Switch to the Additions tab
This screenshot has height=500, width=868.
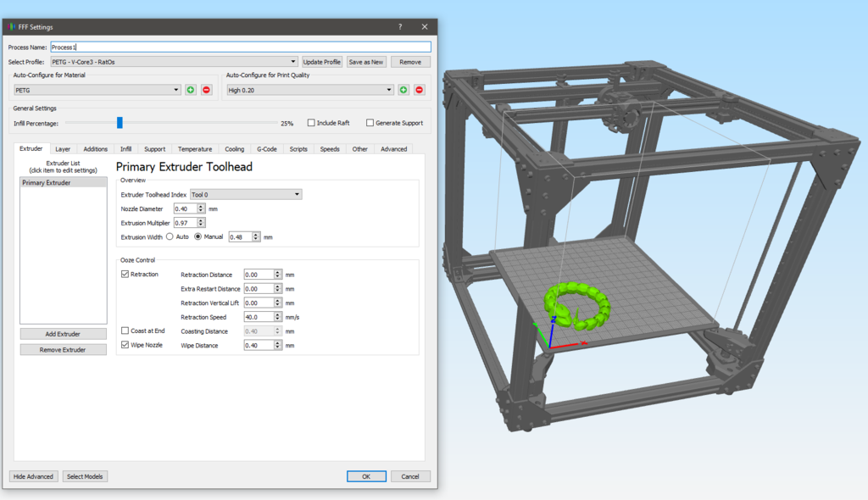(95, 149)
